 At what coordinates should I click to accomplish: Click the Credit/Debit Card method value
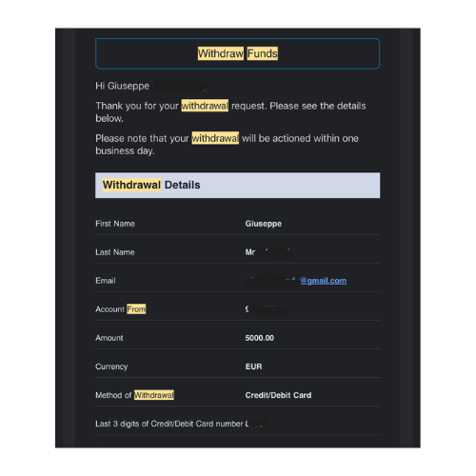click(x=278, y=395)
